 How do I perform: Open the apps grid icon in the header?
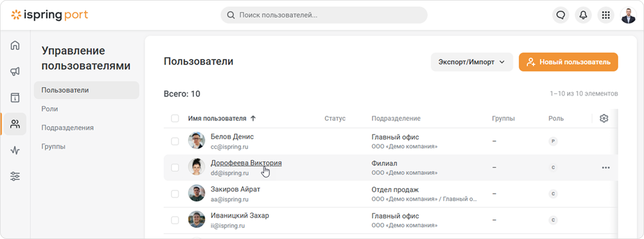pos(606,15)
